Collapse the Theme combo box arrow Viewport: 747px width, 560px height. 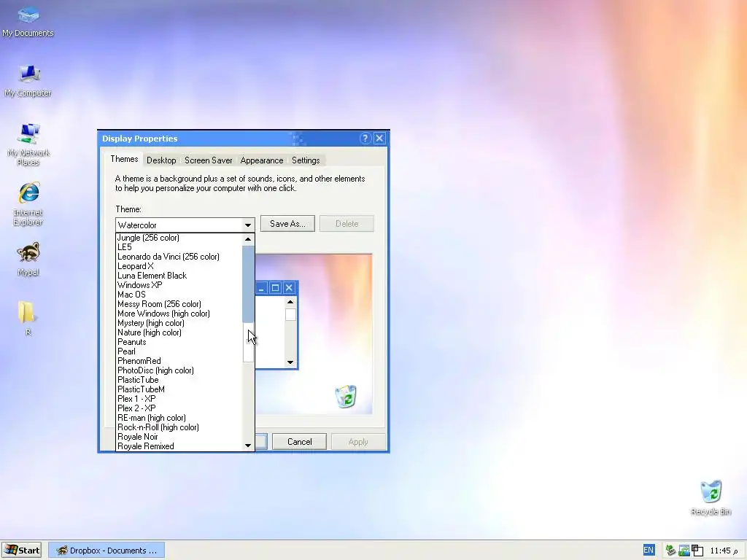[x=248, y=225]
